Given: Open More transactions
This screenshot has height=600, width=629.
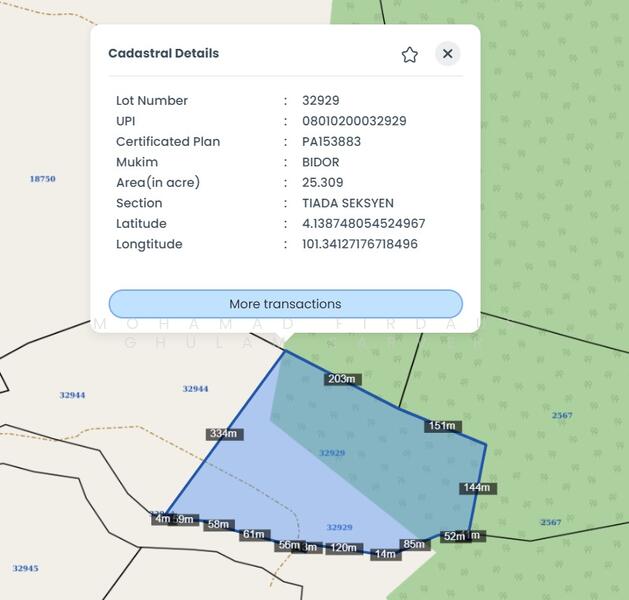Looking at the screenshot, I should (285, 304).
